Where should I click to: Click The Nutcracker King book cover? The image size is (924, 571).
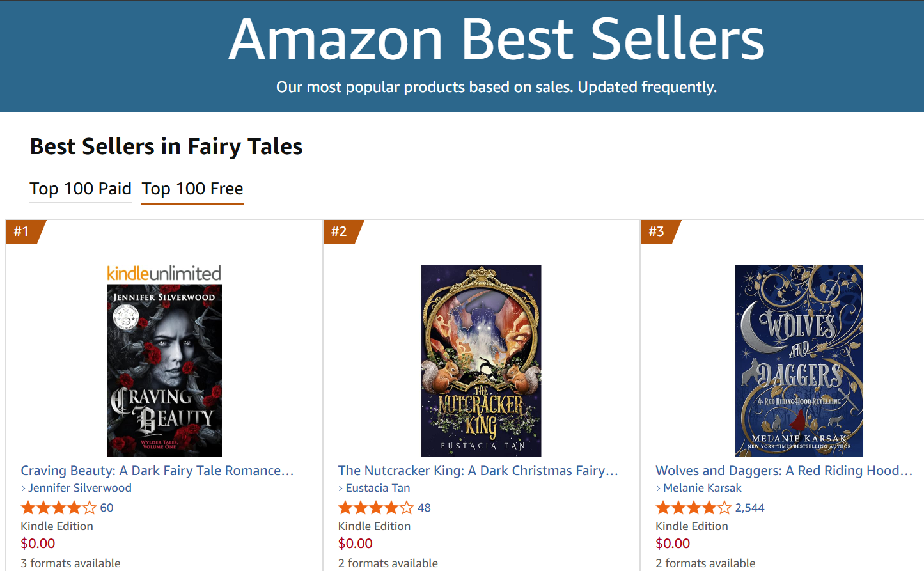point(481,361)
